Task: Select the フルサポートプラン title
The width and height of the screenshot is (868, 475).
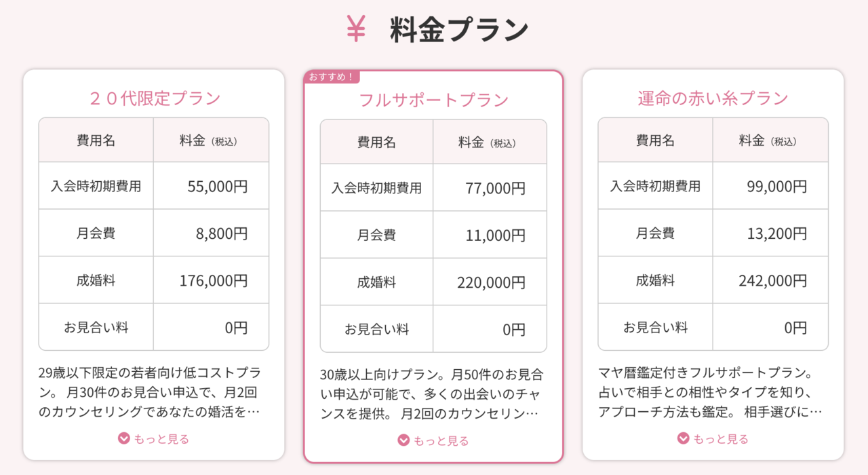Action: (433, 100)
